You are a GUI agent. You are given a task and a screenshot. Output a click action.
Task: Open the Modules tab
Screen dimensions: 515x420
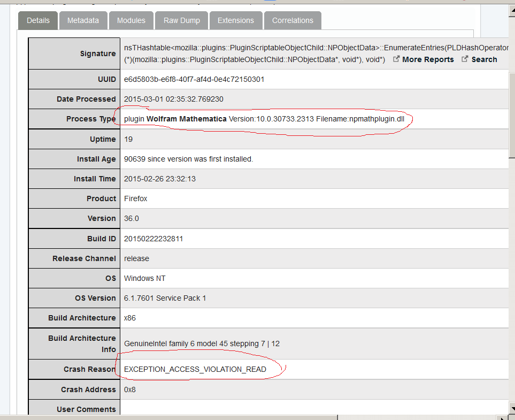click(x=131, y=20)
